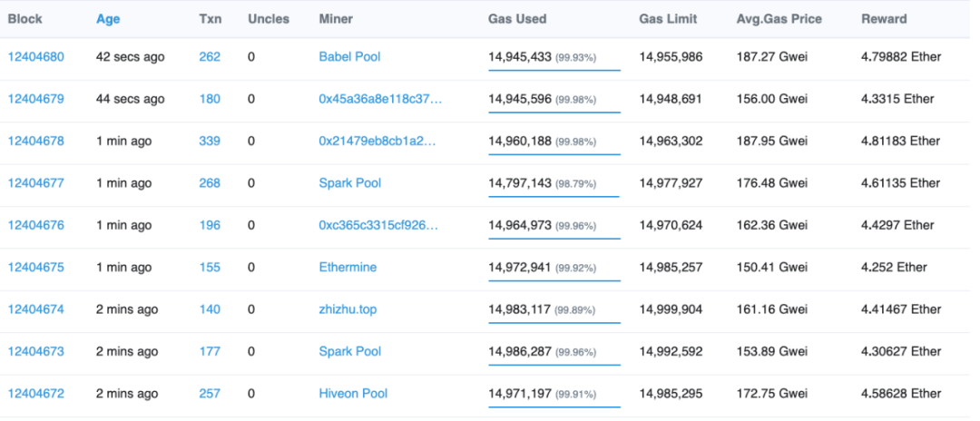Toggle the Age column header format
This screenshot has height=421, width=980.
click(108, 19)
